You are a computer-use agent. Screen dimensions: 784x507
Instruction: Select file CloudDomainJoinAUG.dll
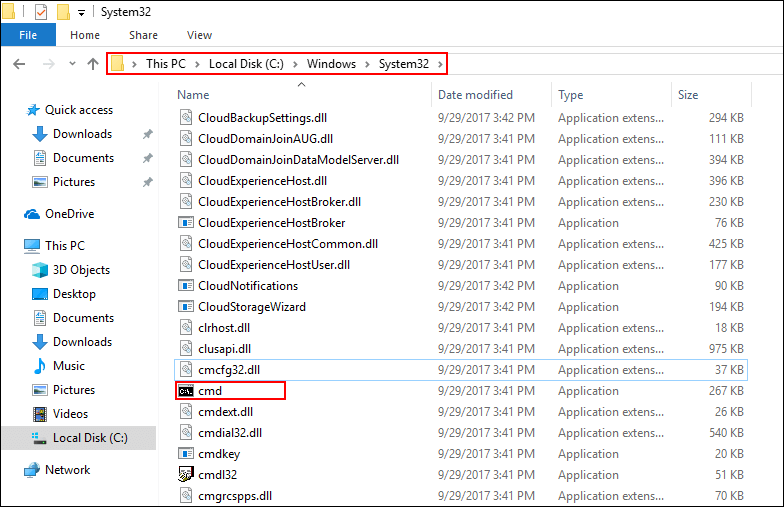tap(266, 139)
